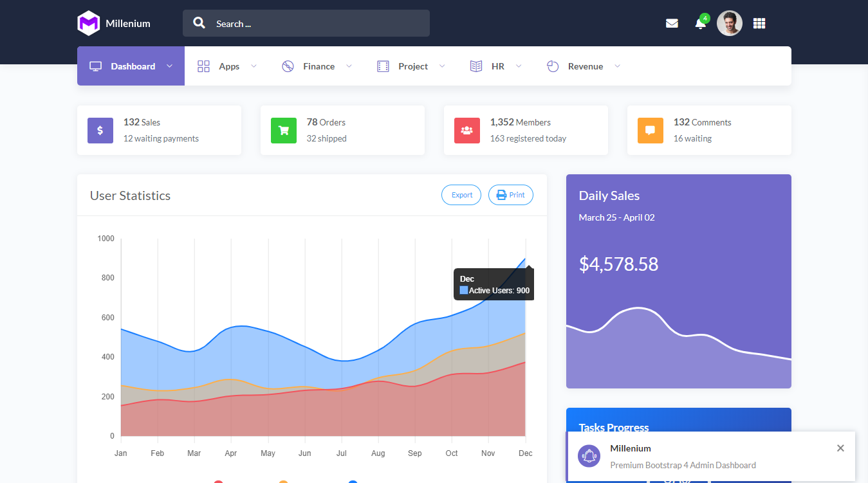Click the Dashboard monitor icon
This screenshot has height=483, width=868.
(96, 66)
